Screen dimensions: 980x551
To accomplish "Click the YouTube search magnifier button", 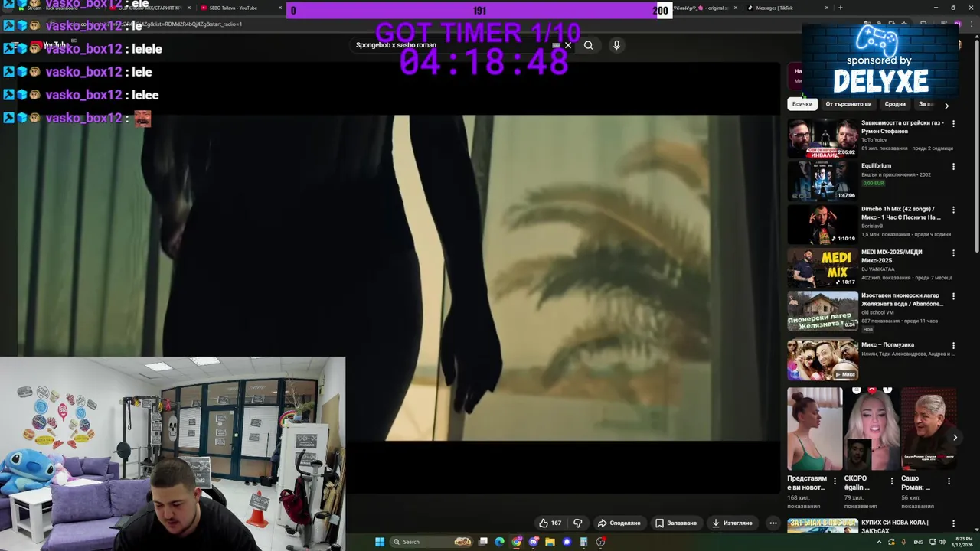I will pos(588,45).
